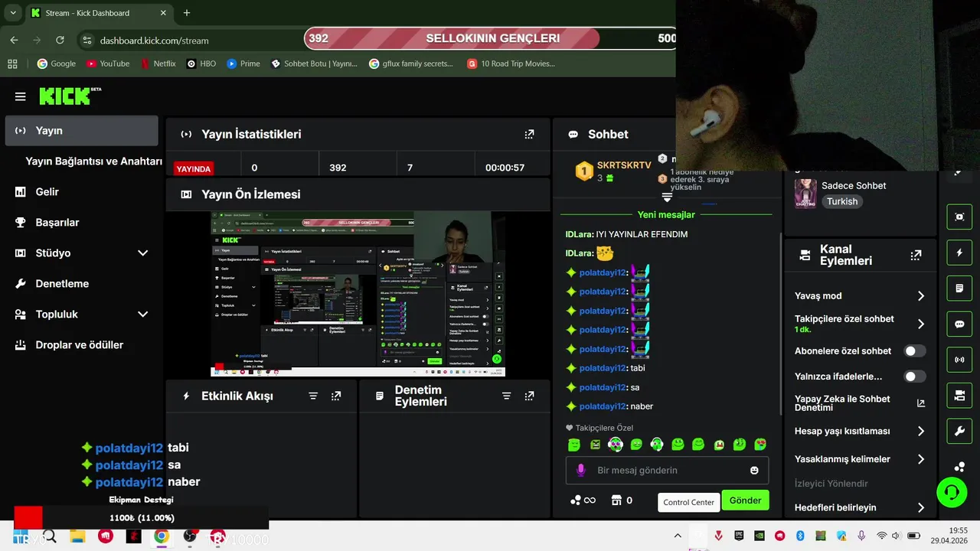Viewport: 980px width, 551px height.
Task: Focus the Bir mesaj gönderin input
Action: (666, 470)
